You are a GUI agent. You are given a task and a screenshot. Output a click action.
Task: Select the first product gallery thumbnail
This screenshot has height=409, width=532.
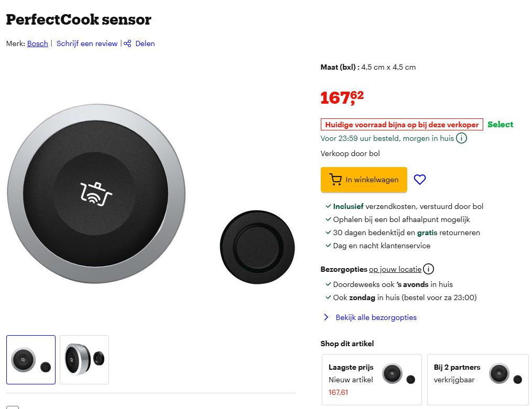click(31, 360)
